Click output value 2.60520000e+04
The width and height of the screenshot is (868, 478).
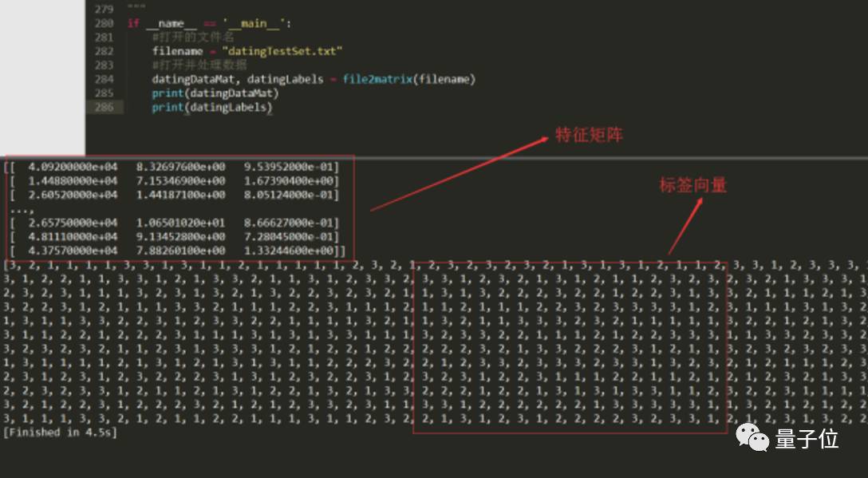click(73, 195)
